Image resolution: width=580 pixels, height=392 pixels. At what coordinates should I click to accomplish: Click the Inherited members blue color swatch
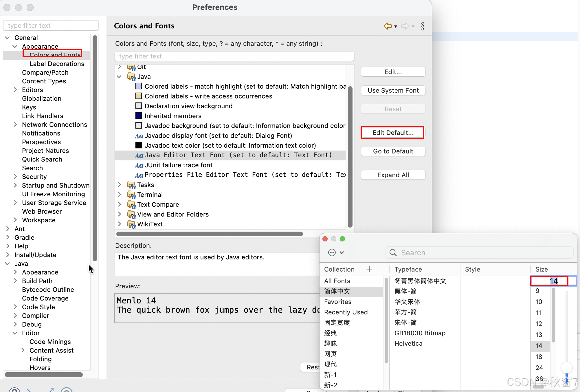coord(139,116)
